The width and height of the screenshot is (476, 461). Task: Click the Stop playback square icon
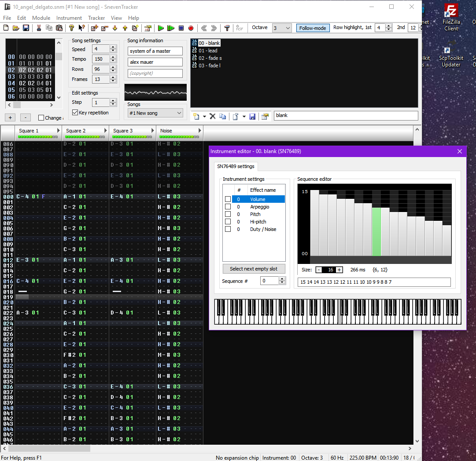(x=181, y=28)
